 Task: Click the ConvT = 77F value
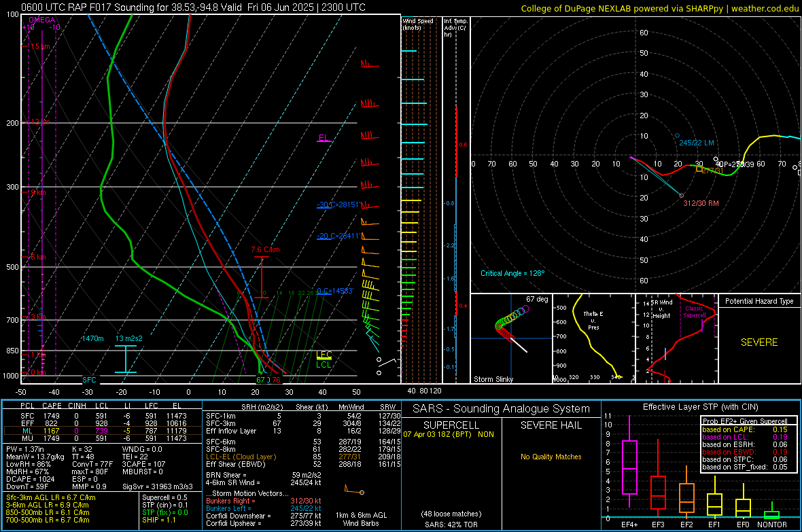coord(92,465)
